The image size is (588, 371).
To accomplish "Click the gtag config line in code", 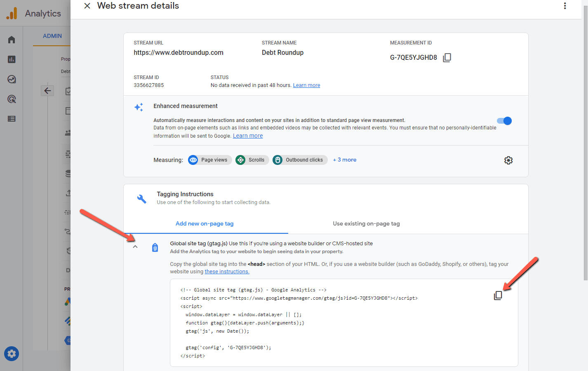I will (x=228, y=348).
